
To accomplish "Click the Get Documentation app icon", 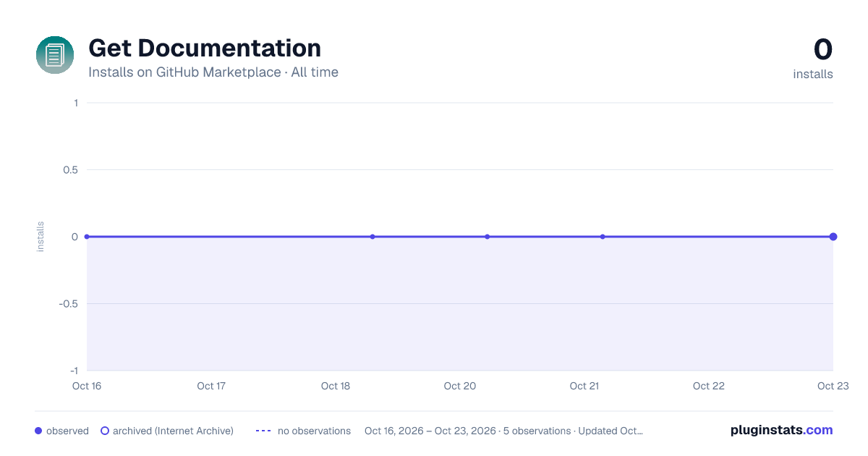I will click(55, 55).
